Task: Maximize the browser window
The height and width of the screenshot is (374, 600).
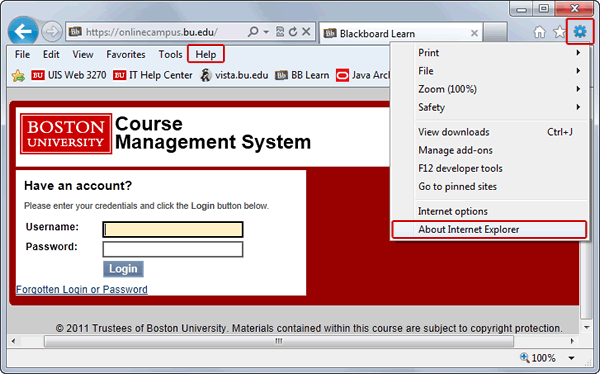Action: [543, 9]
